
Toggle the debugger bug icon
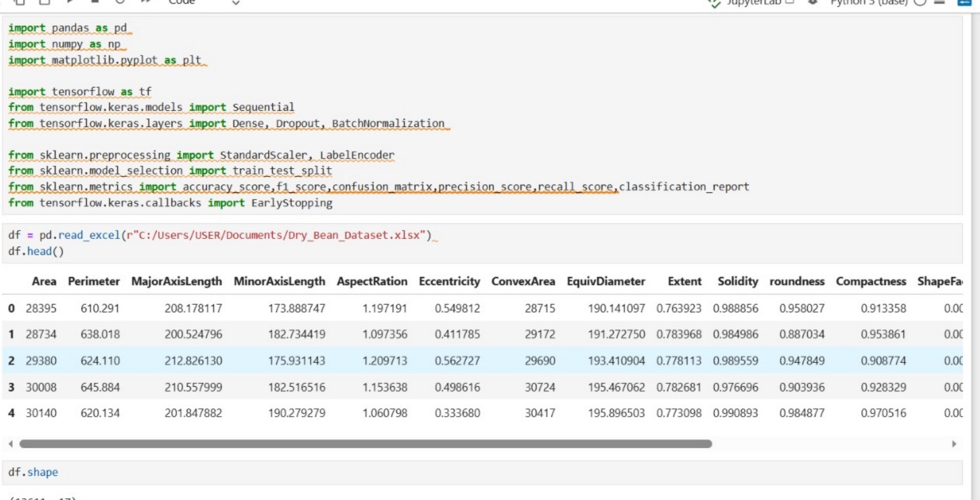click(811, 2)
